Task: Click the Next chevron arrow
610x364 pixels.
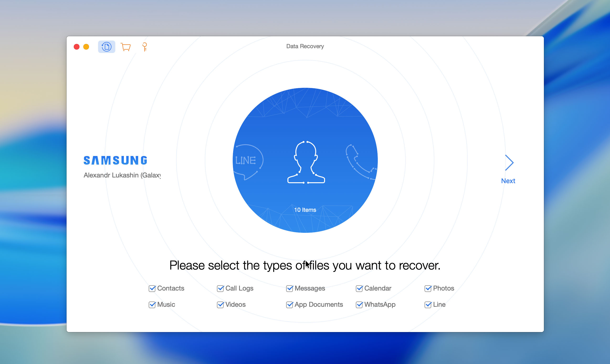Action: point(509,162)
